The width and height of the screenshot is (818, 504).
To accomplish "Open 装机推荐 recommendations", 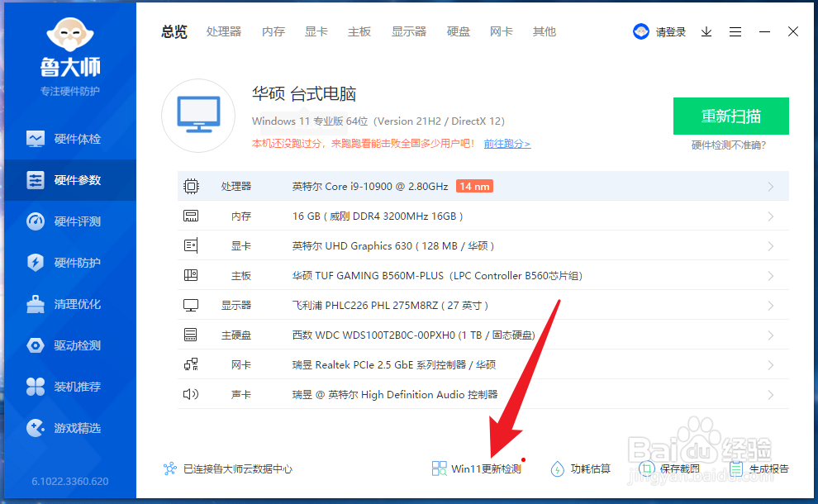I will pos(70,387).
